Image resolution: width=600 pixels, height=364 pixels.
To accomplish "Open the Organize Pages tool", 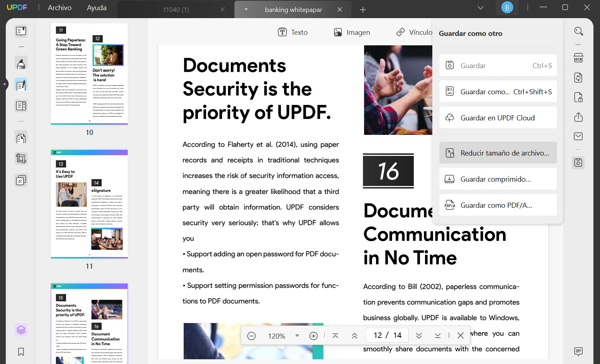I will [21, 138].
